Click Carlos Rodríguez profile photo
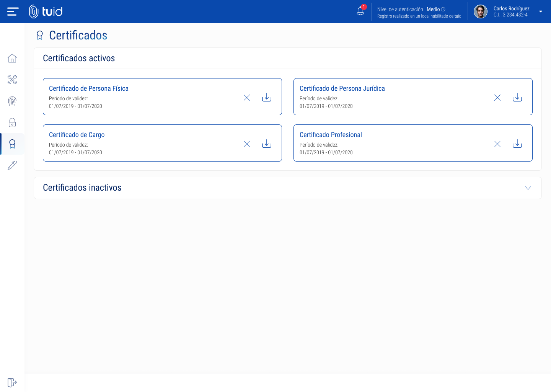This screenshot has width=551, height=392. pos(481,11)
